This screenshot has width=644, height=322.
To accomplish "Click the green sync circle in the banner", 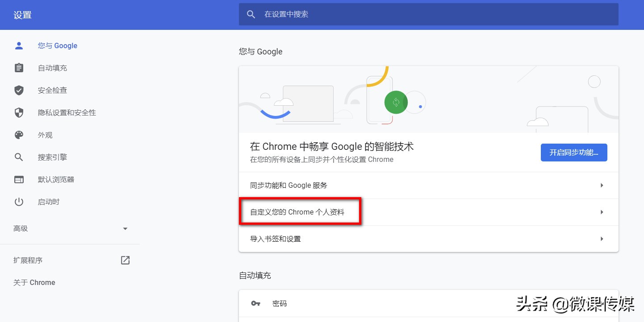I will [396, 102].
